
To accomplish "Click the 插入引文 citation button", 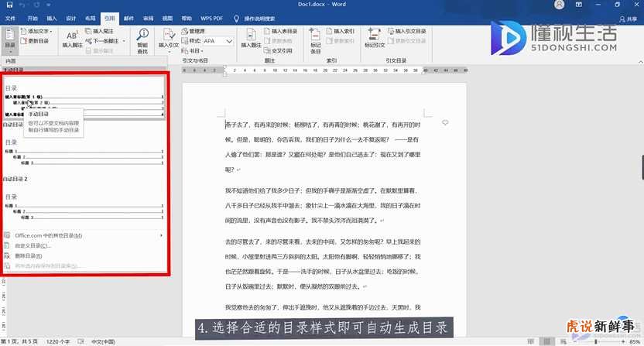I will 169,39.
